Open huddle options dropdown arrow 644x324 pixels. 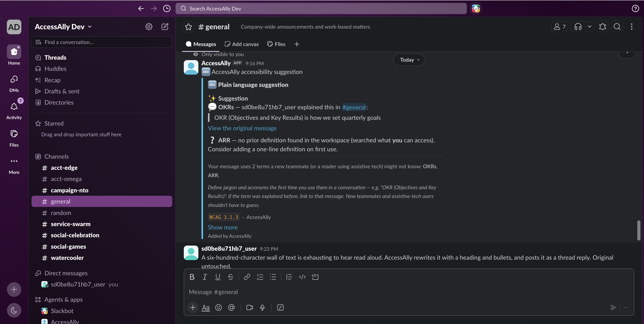pos(589,27)
